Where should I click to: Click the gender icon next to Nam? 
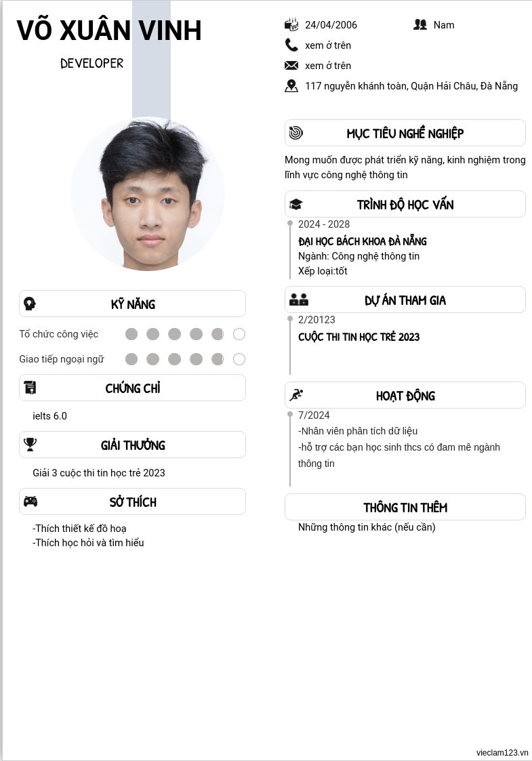(420, 24)
